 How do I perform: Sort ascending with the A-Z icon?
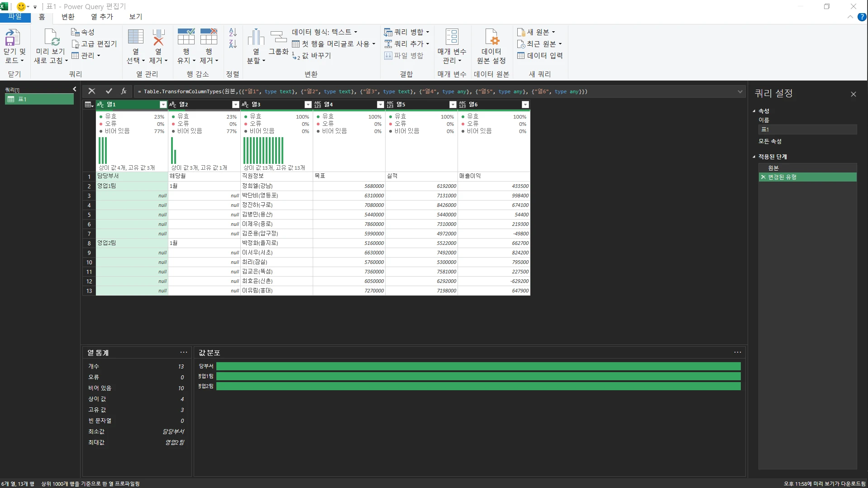click(x=233, y=32)
